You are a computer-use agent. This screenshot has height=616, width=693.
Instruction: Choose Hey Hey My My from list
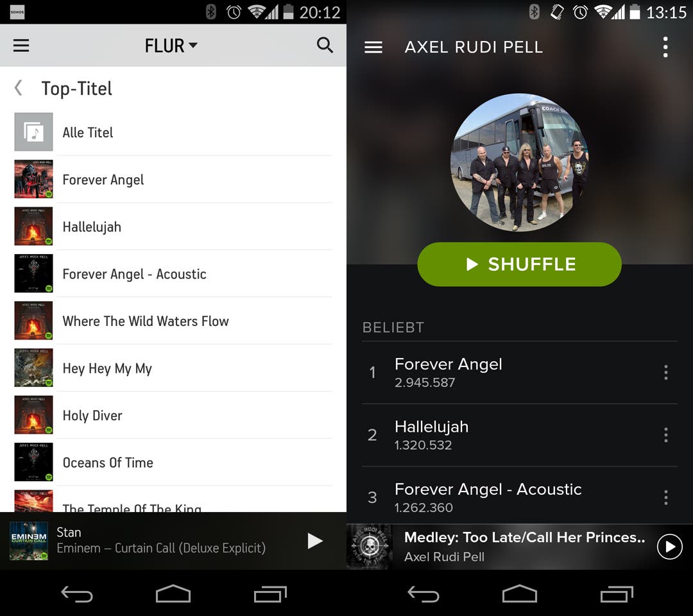click(x=173, y=368)
